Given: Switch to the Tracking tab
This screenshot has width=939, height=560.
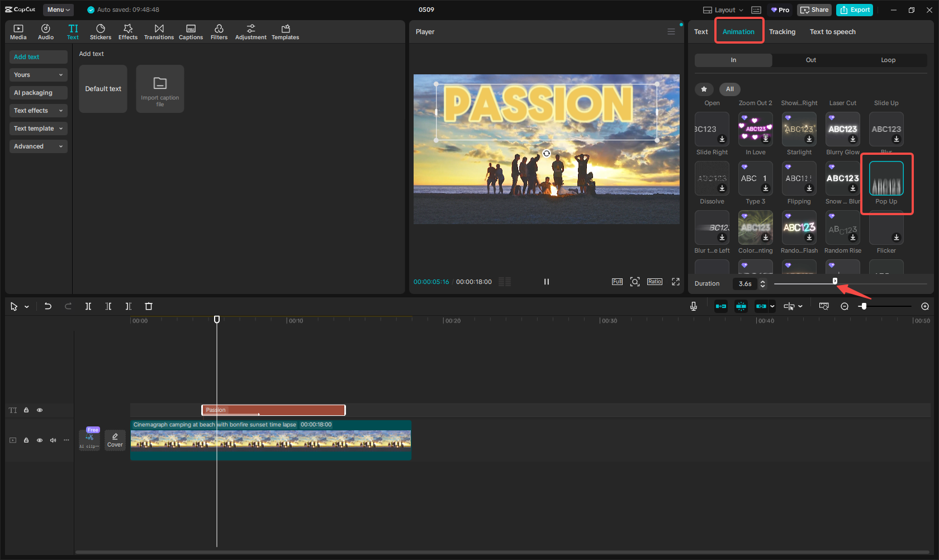Looking at the screenshot, I should click(x=782, y=32).
